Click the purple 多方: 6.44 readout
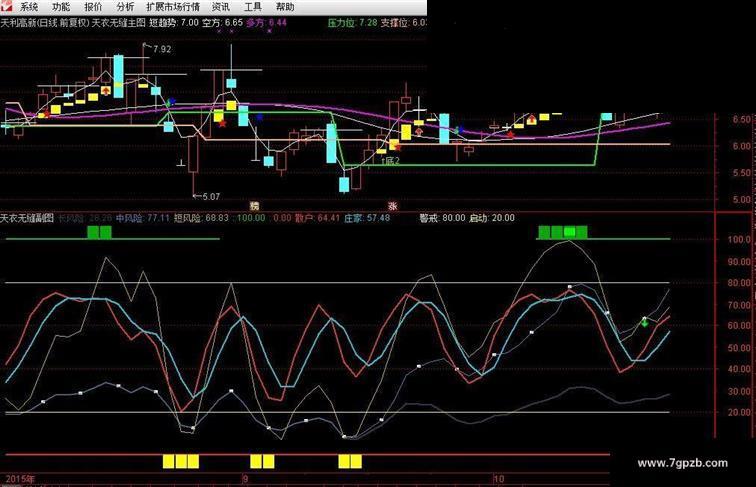Image resolution: width=756 pixels, height=487 pixels. click(266, 22)
